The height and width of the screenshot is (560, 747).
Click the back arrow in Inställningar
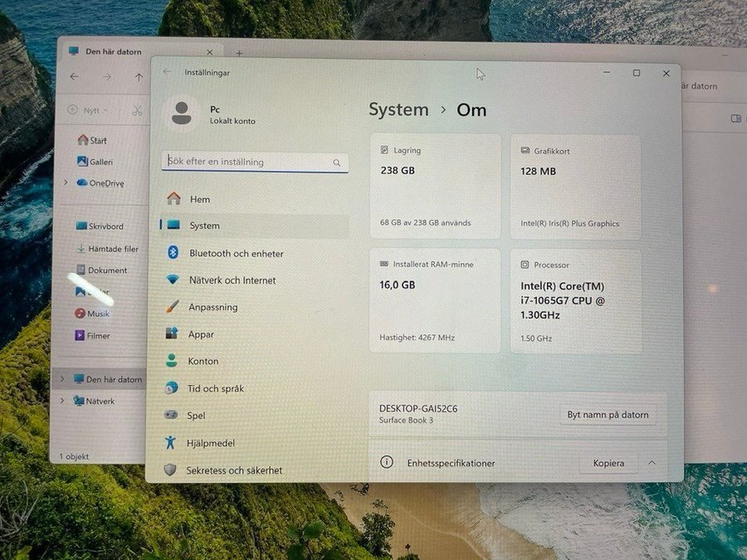(168, 72)
